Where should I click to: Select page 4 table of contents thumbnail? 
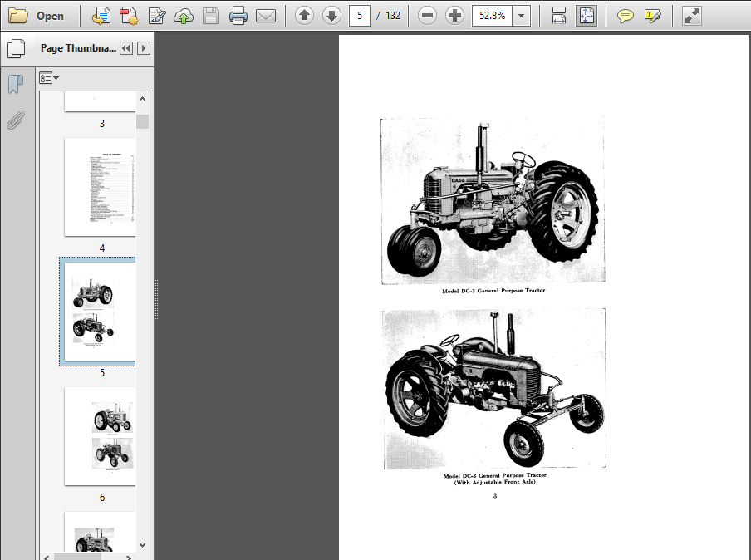pos(100,187)
